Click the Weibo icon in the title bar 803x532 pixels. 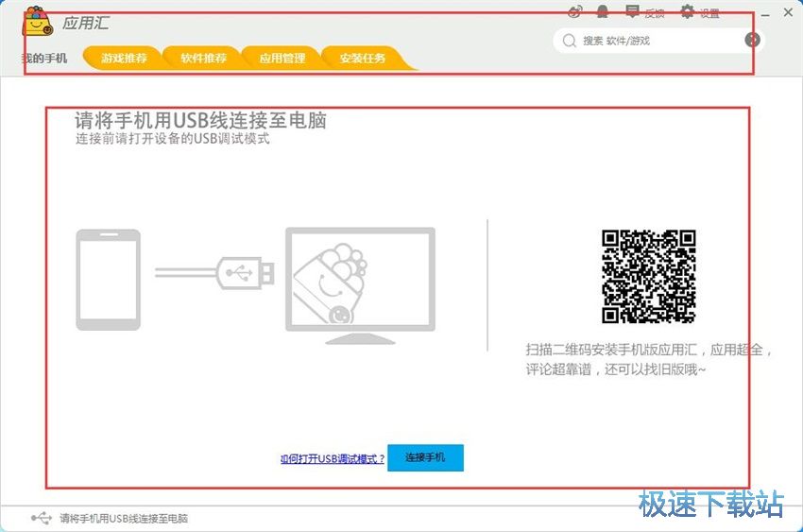coord(575,11)
